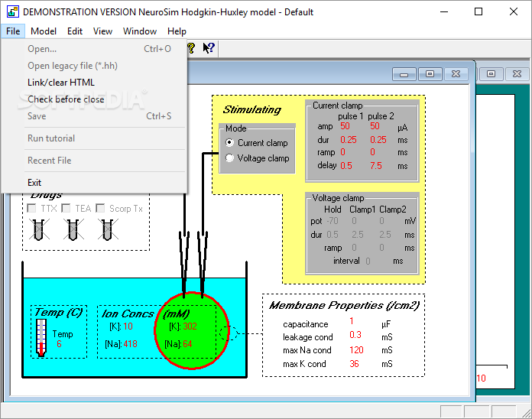Click the thermometer temperature icon
The height and width of the screenshot is (419, 532).
(41, 338)
